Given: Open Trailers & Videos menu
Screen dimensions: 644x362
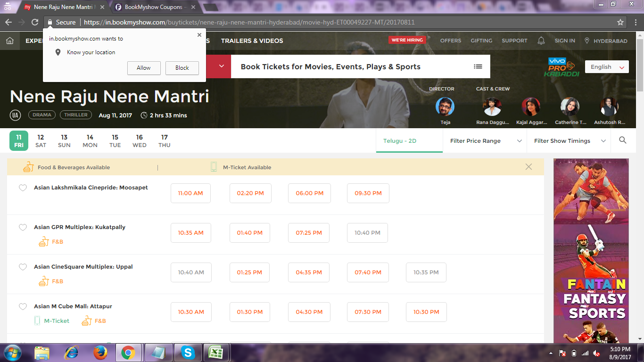Looking at the screenshot, I should point(252,41).
